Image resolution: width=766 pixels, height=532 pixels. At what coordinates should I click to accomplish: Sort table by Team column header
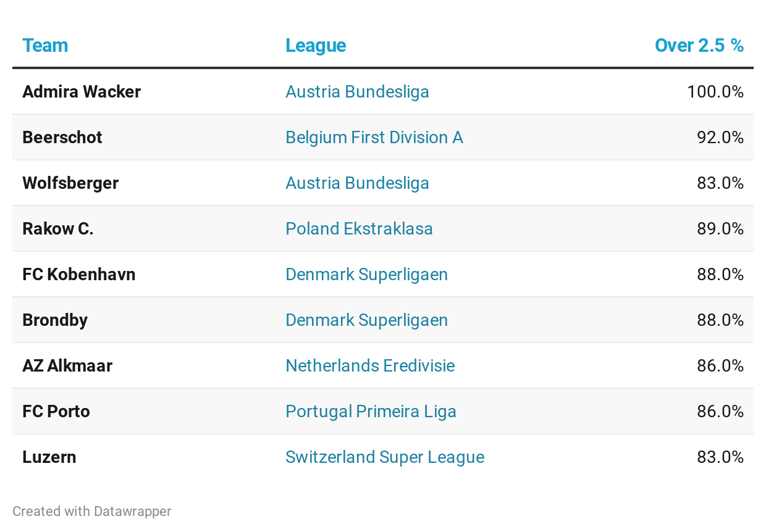[45, 46]
